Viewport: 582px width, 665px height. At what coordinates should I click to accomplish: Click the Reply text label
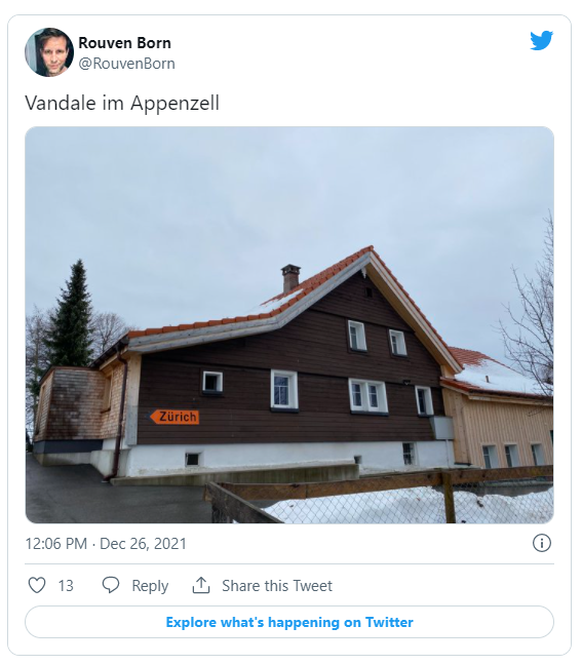click(150, 586)
